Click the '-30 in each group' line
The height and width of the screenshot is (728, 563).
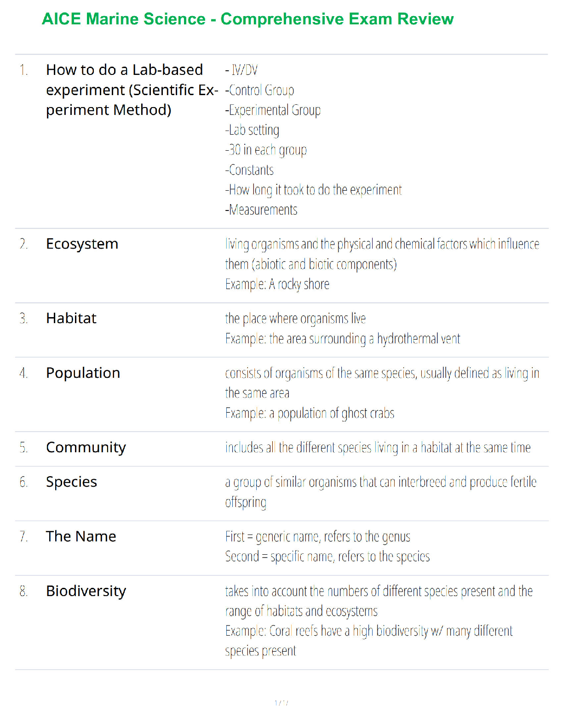[266, 150]
